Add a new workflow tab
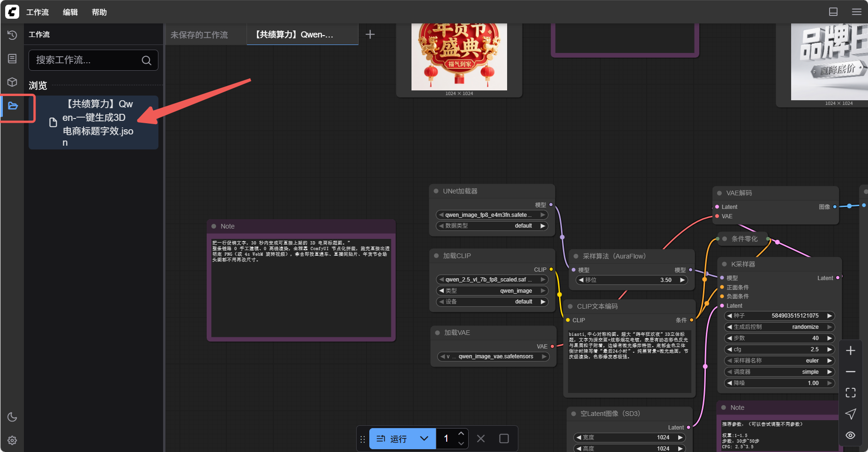The width and height of the screenshot is (868, 452). [370, 35]
